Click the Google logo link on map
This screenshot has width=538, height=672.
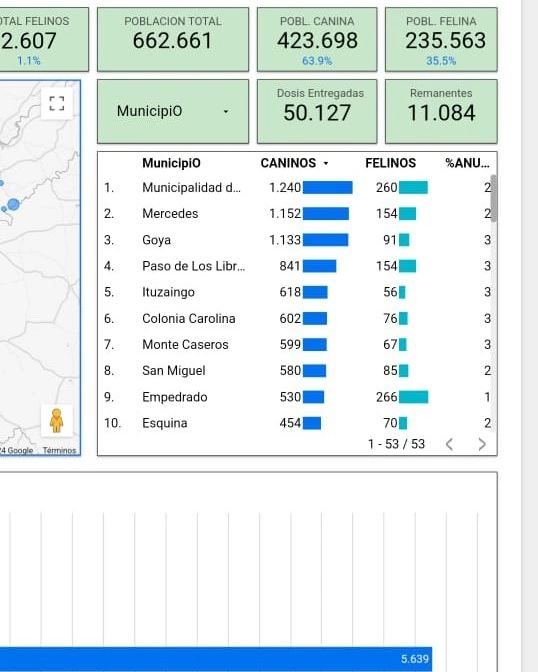[17, 450]
